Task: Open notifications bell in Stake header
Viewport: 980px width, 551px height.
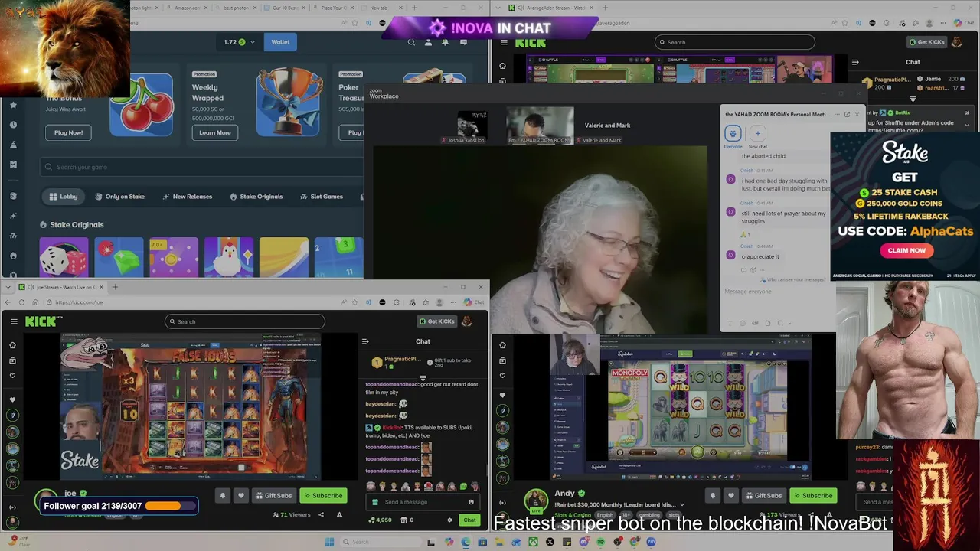Action: [445, 42]
